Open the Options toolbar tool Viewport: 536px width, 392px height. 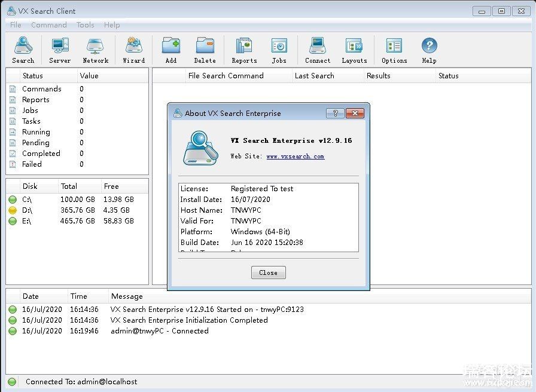point(394,50)
